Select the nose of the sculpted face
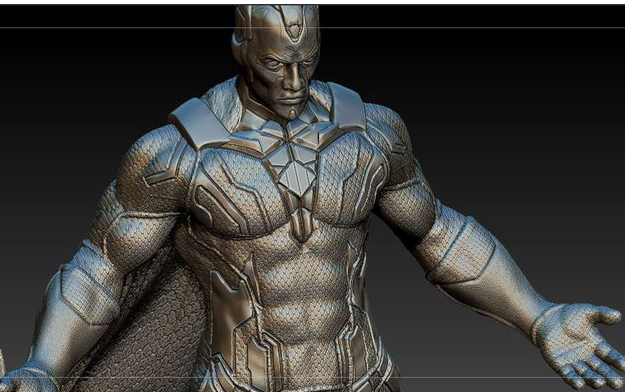Image resolution: width=625 pixels, height=392 pixels. coord(294,78)
